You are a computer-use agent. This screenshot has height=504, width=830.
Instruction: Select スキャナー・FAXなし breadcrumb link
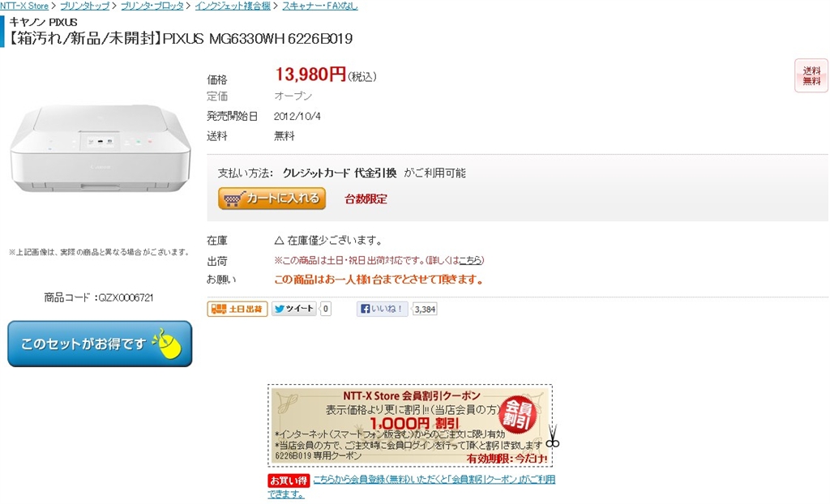click(319, 6)
